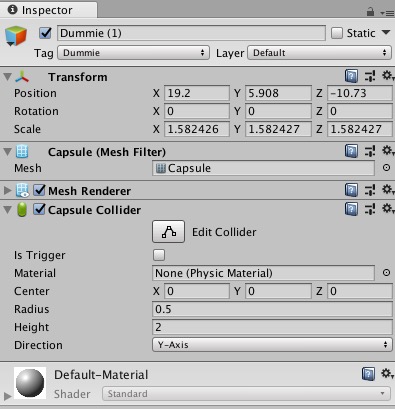
Task: Open Mesh Filter help reference icon
Action: pos(351,151)
